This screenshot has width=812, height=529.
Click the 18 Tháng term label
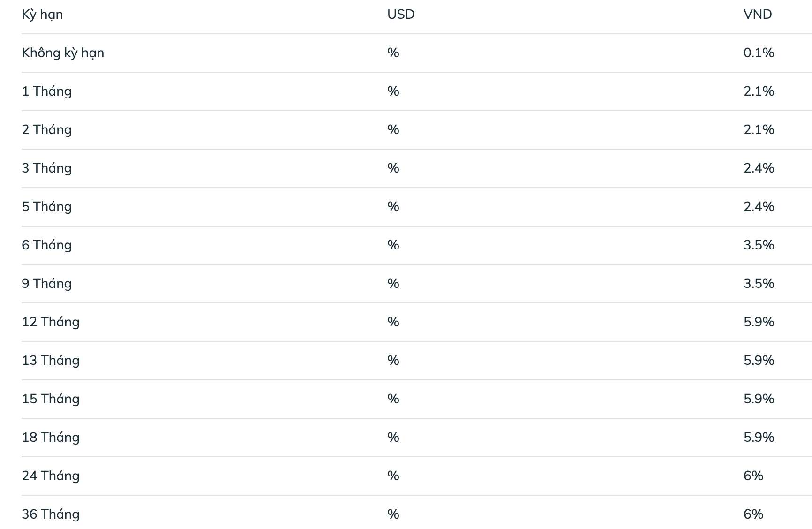tap(51, 438)
